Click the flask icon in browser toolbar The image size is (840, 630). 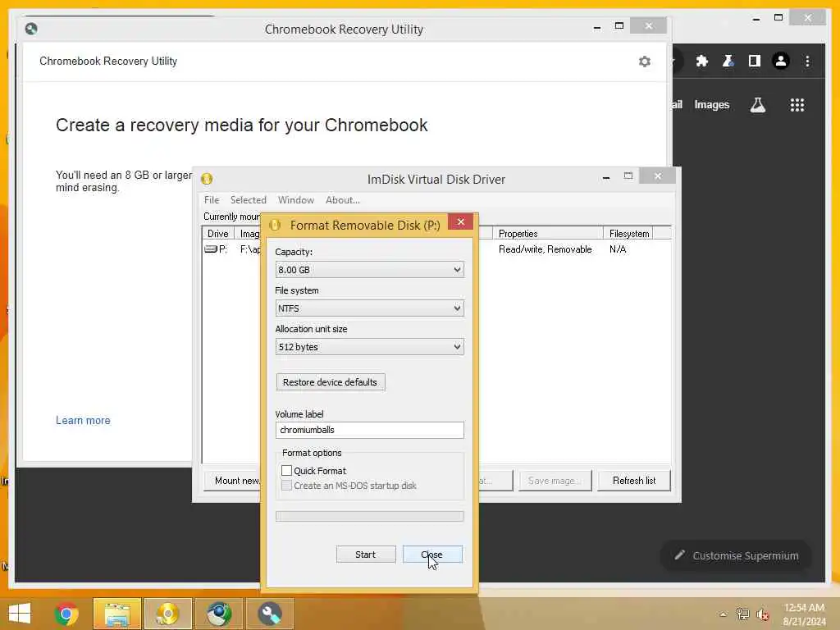point(728,61)
